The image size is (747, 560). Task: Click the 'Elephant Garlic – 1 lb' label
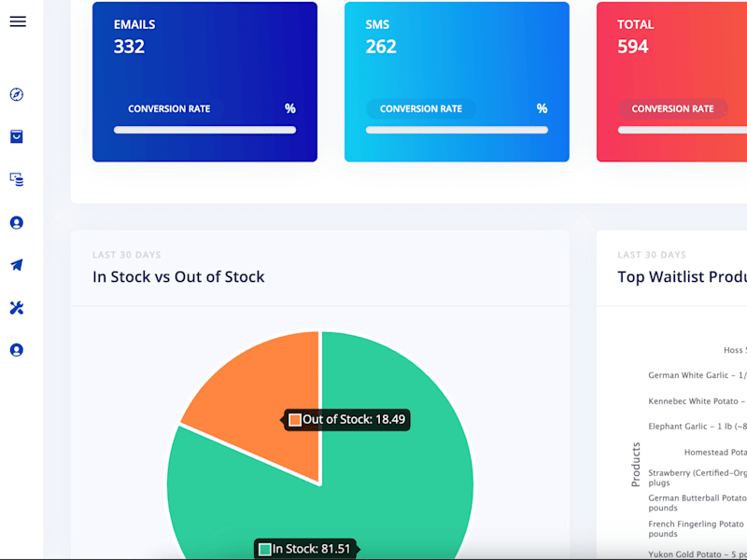[698, 427]
